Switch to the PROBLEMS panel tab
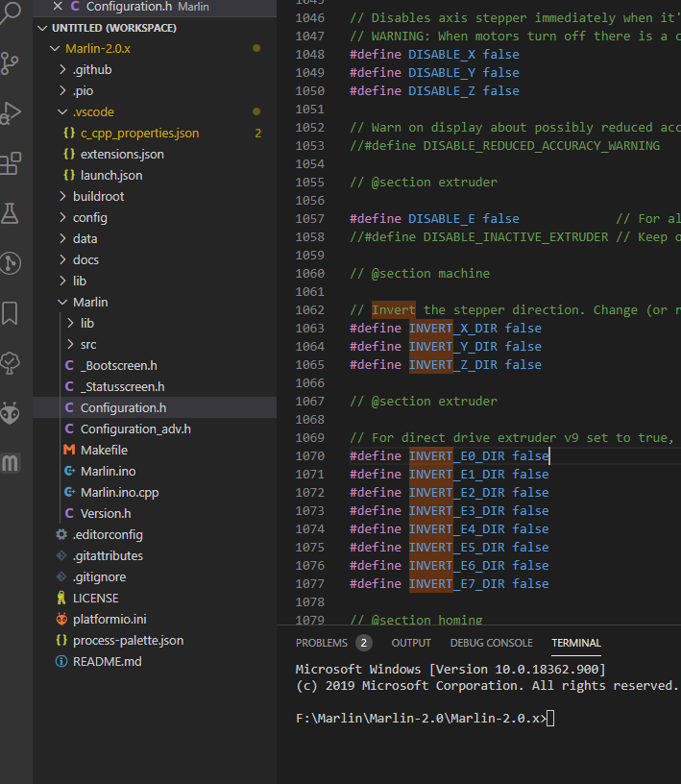 [322, 643]
